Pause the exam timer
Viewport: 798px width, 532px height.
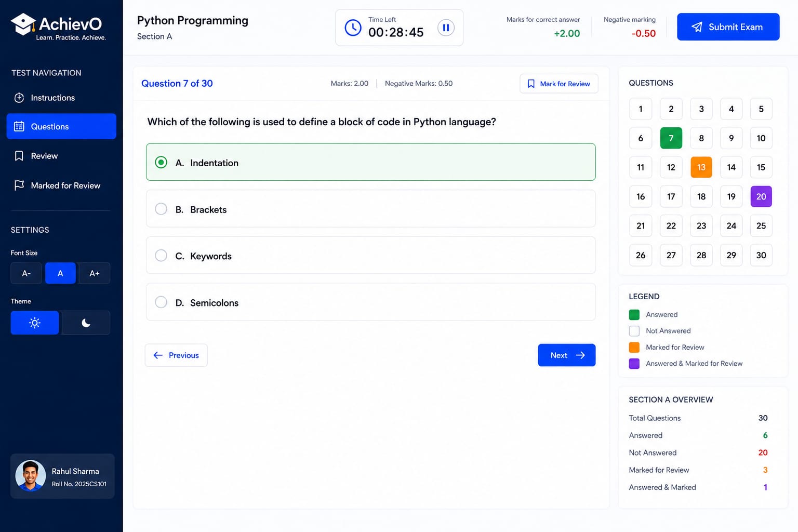446,28
